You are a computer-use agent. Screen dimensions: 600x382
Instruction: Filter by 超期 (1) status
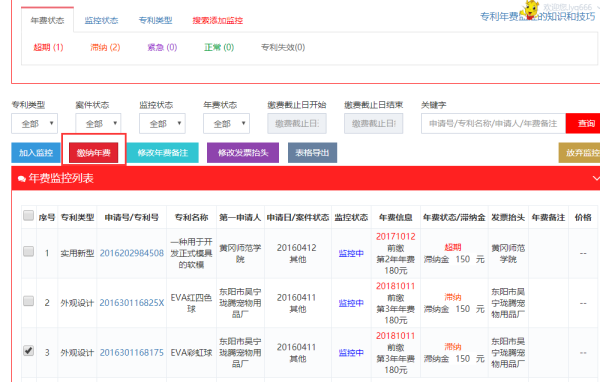(48, 47)
